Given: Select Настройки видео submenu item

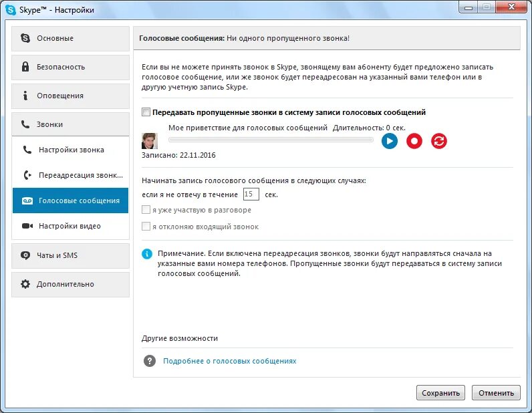Looking at the screenshot, I should point(71,226).
